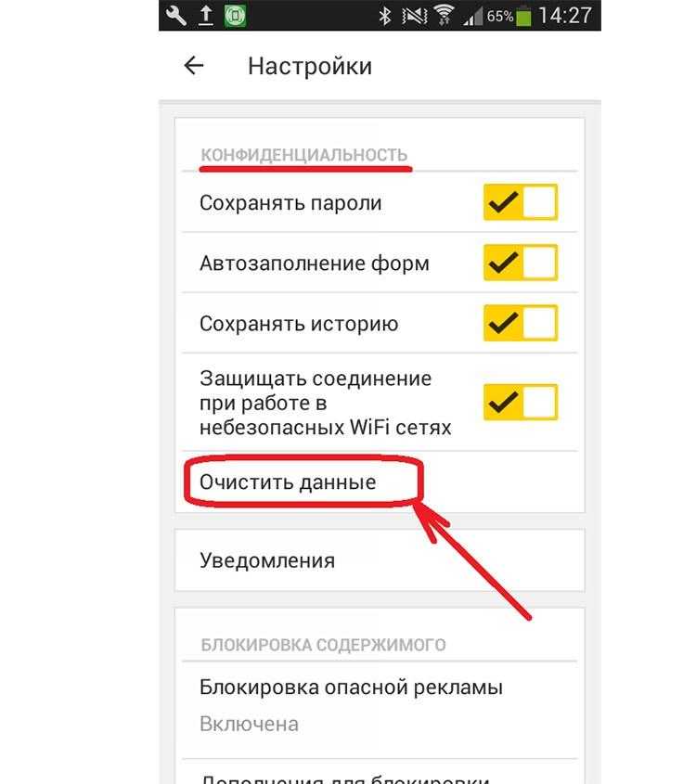Viewport: 696px width, 784px height.
Task: Tap the 14:27 clock in status bar
Action: tap(565, 16)
